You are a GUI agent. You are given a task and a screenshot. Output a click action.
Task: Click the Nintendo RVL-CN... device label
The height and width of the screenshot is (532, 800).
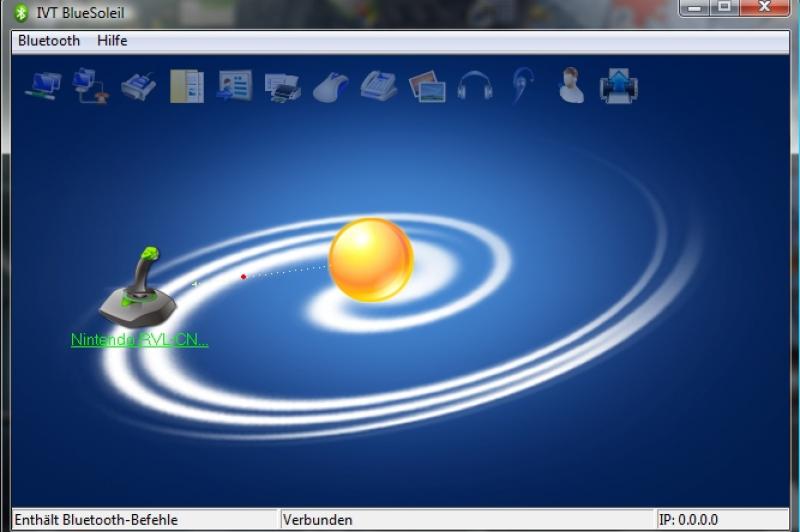(x=139, y=340)
